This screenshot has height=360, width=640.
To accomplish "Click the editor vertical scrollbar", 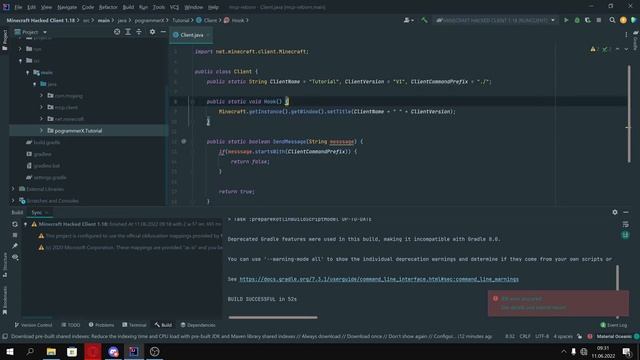I will click(629, 114).
